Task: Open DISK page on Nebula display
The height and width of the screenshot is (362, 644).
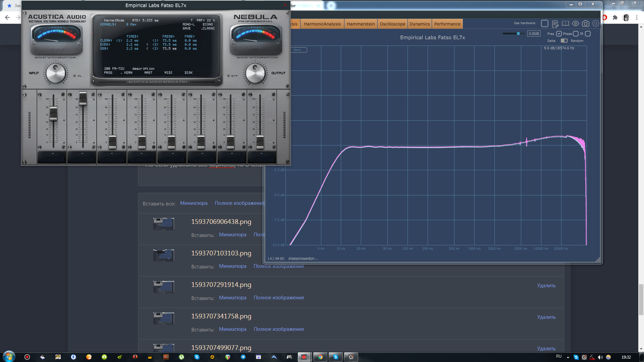Action: [x=189, y=73]
